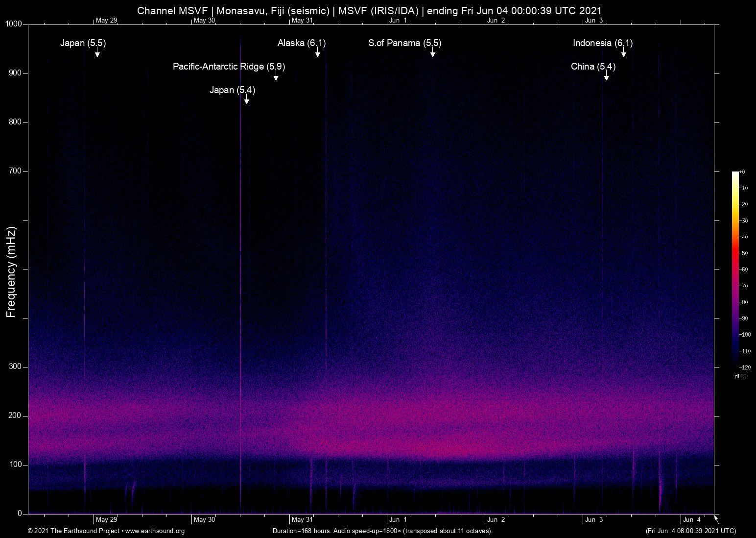
Task: Click the 800 frequency tick label
Action: click(x=16, y=122)
